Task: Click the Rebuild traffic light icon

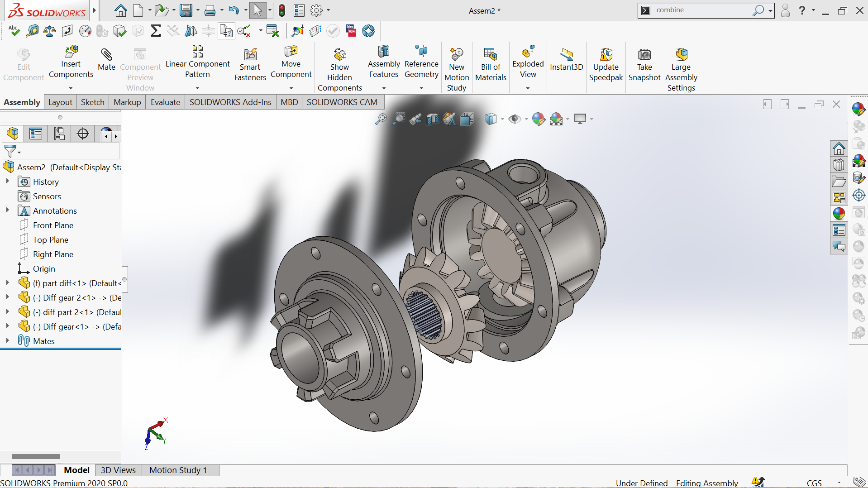Action: pos(282,10)
